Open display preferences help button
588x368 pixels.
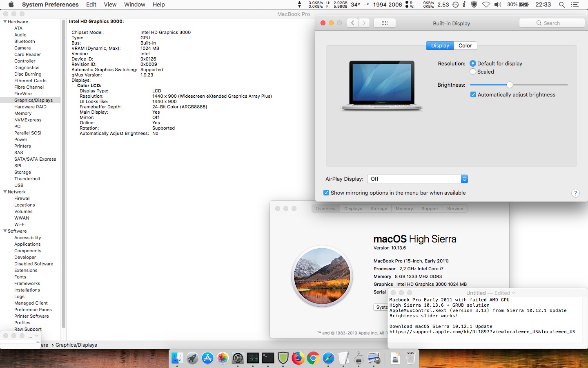tap(575, 193)
